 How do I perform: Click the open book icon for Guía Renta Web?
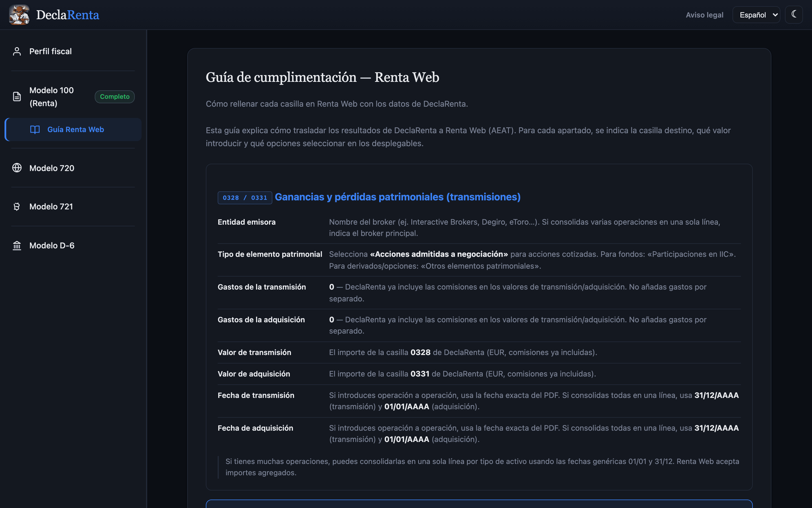point(35,130)
